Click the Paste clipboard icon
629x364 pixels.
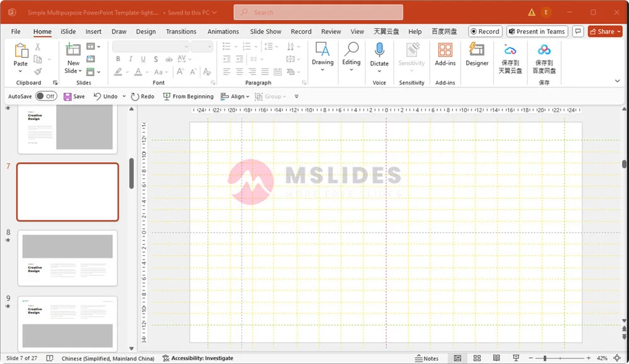tap(21, 52)
